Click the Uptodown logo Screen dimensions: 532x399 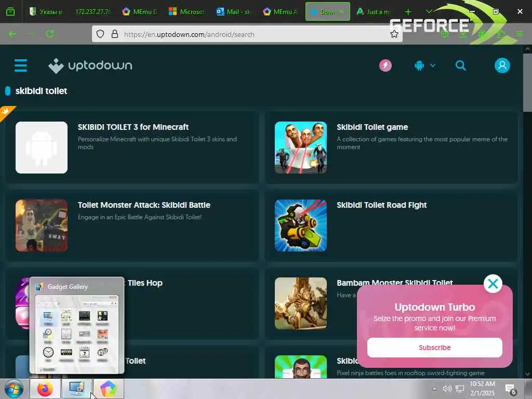click(90, 65)
